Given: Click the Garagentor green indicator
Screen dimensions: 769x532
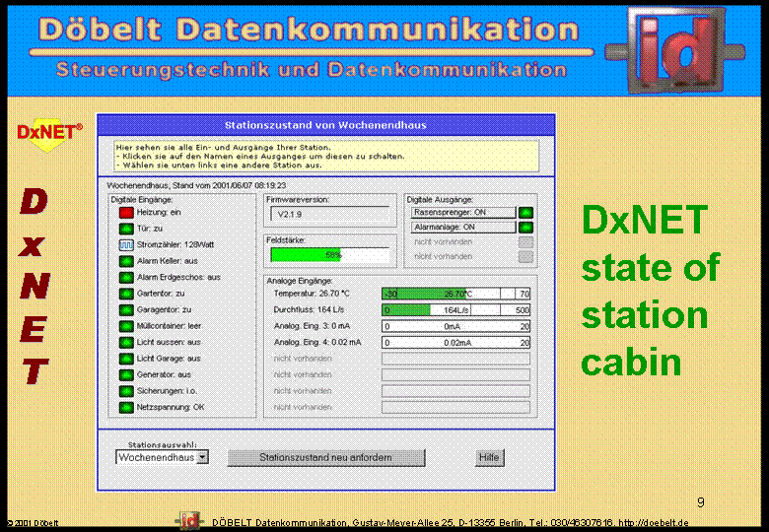Looking at the screenshot, I should pos(126,310).
